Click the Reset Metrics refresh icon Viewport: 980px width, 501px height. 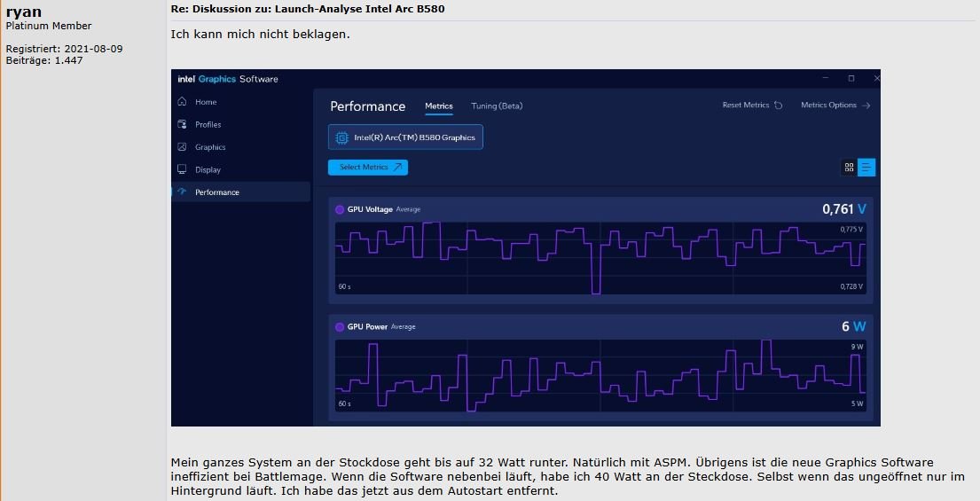point(778,105)
